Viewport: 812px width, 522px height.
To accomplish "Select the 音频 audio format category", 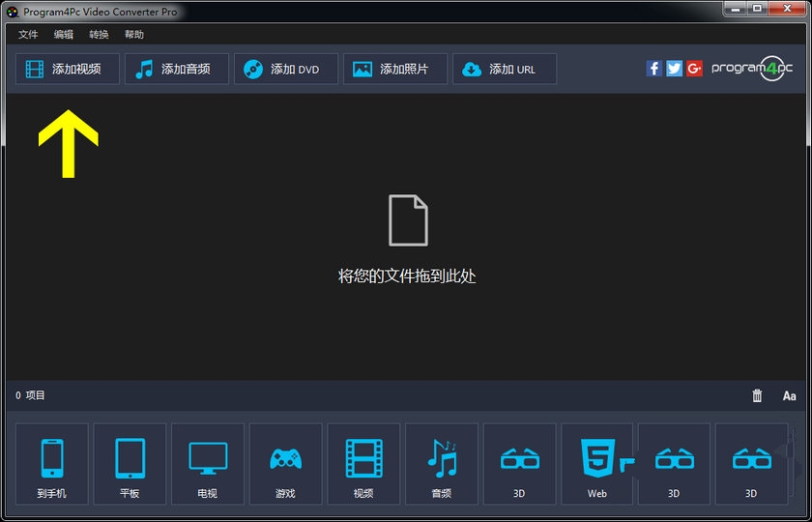I will [x=442, y=464].
